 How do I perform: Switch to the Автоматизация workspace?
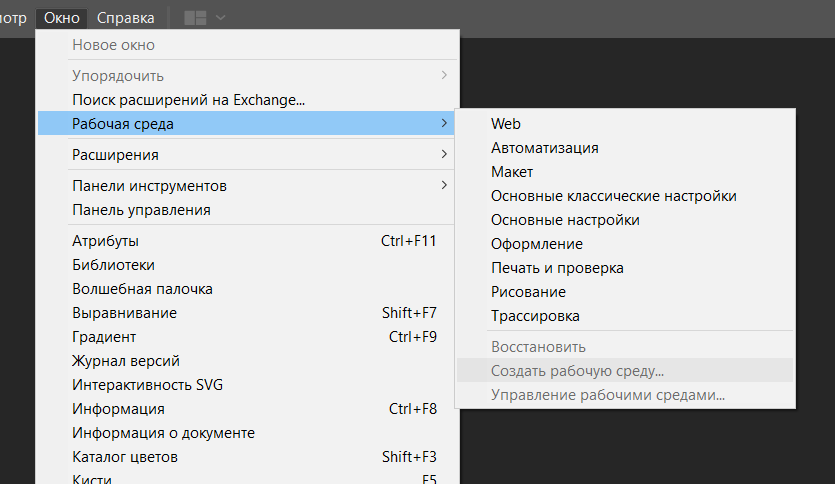[545, 148]
